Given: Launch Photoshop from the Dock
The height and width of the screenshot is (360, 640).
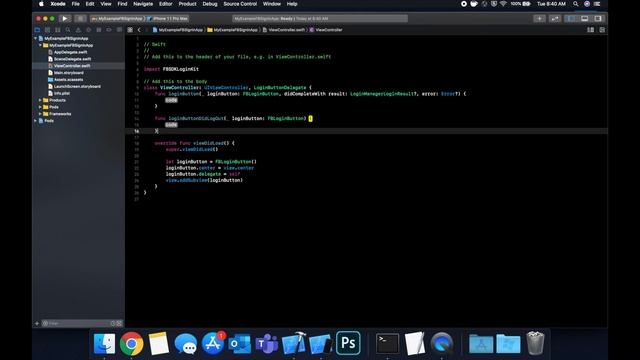Looking at the screenshot, I should tap(348, 343).
